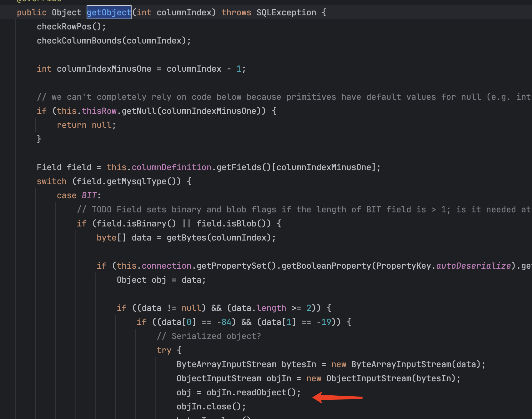This screenshot has height=419, width=532.
Task: Click the getBytes(columnIndex) call
Action: coord(221,238)
